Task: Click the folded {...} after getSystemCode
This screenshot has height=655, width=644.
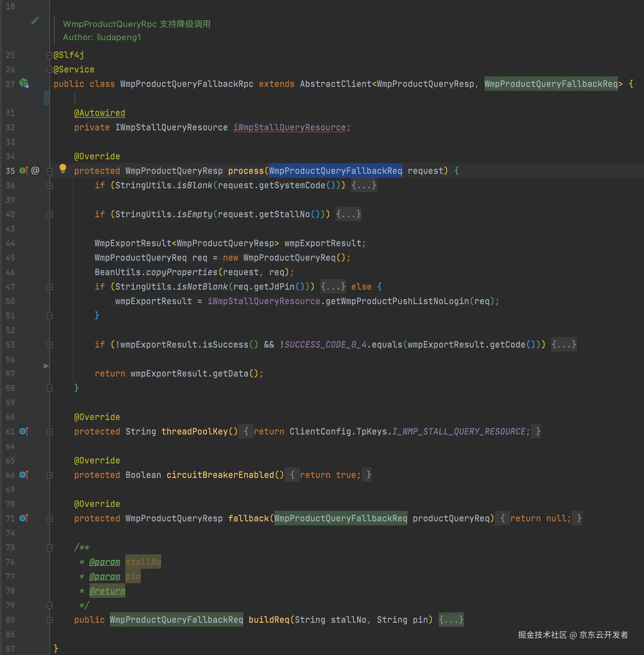Action: pos(364,185)
